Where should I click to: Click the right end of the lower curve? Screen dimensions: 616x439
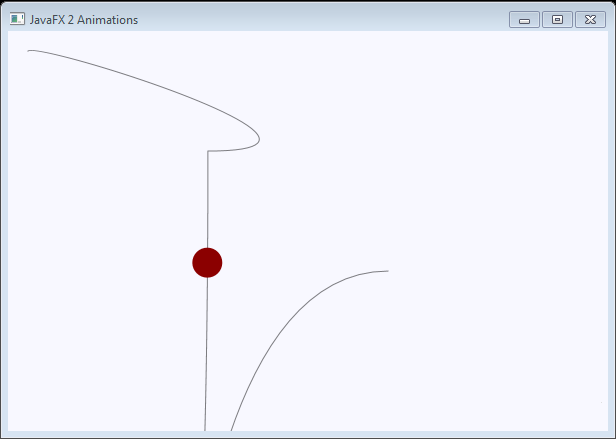(387, 271)
